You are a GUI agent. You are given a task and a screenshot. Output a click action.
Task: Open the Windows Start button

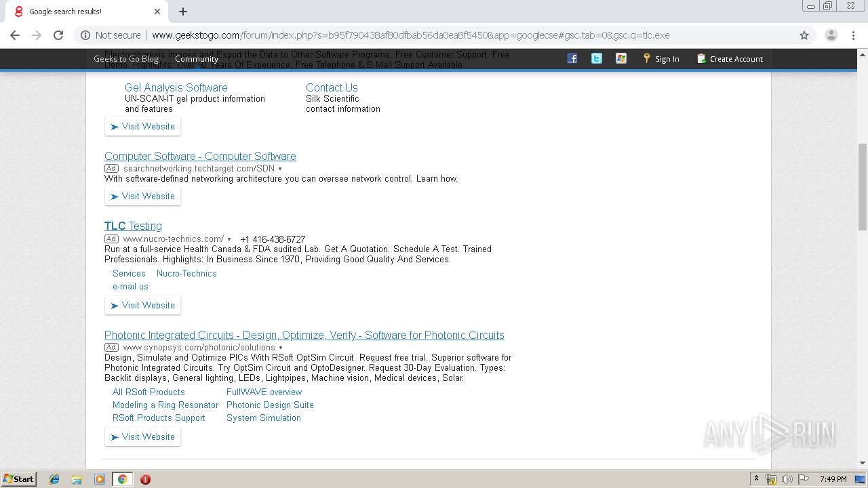(19, 479)
